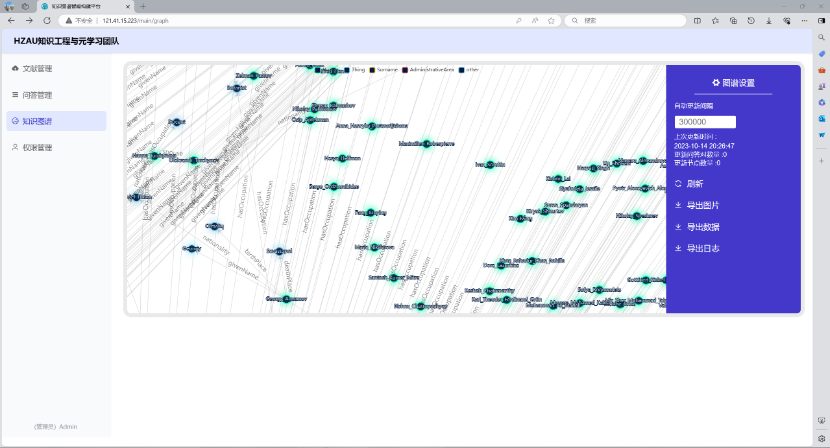Click 导出日志 to export log

tap(701, 248)
